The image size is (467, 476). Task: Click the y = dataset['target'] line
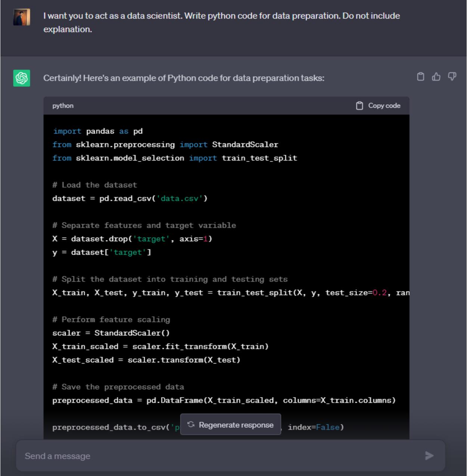(102, 252)
